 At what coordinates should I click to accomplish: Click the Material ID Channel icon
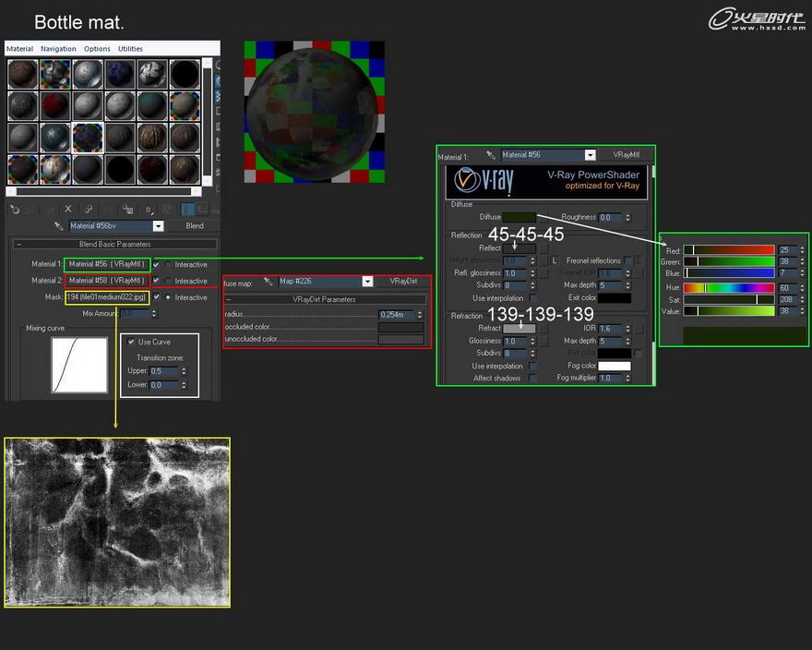coord(149,210)
